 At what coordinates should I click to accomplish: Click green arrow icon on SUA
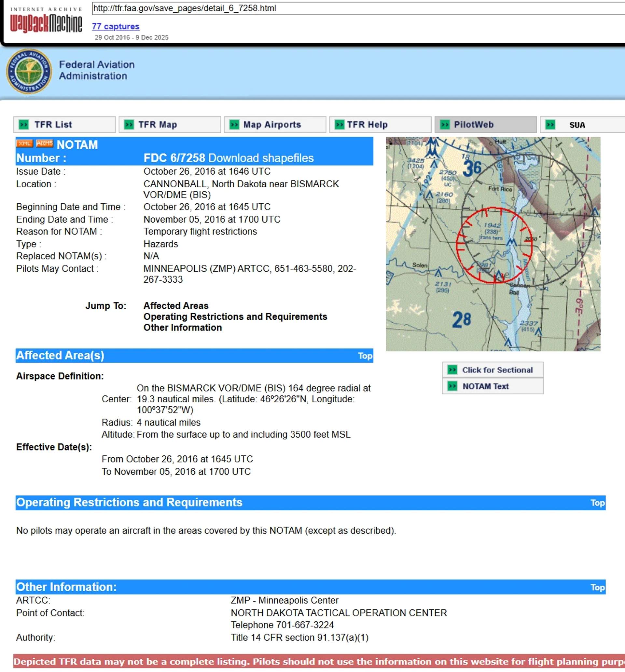(550, 125)
